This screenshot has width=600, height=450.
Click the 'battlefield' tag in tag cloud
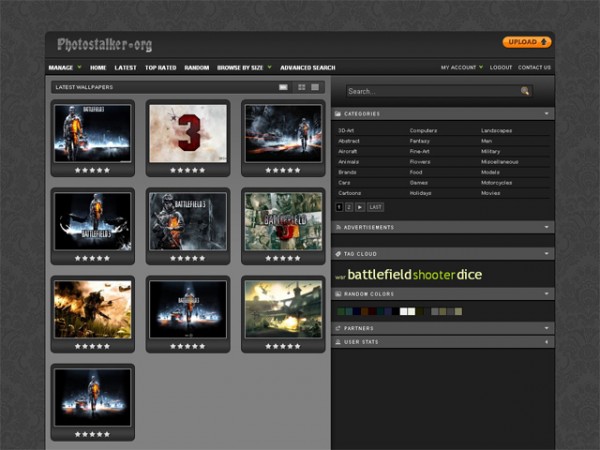coord(379,274)
